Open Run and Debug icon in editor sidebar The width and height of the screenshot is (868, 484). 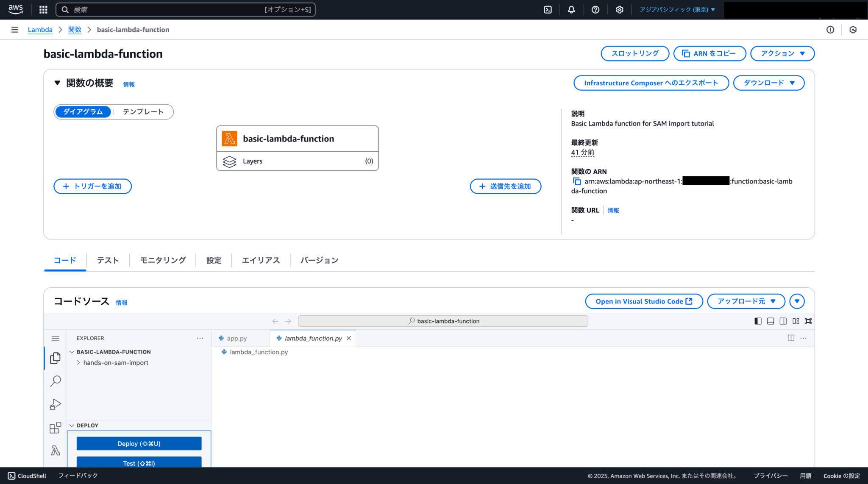pyautogui.click(x=56, y=404)
